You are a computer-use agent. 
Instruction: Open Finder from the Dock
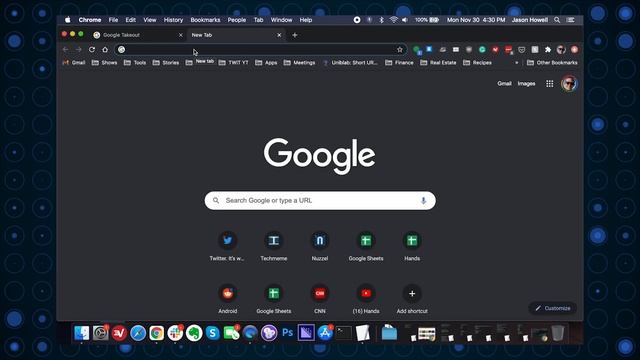pos(82,333)
